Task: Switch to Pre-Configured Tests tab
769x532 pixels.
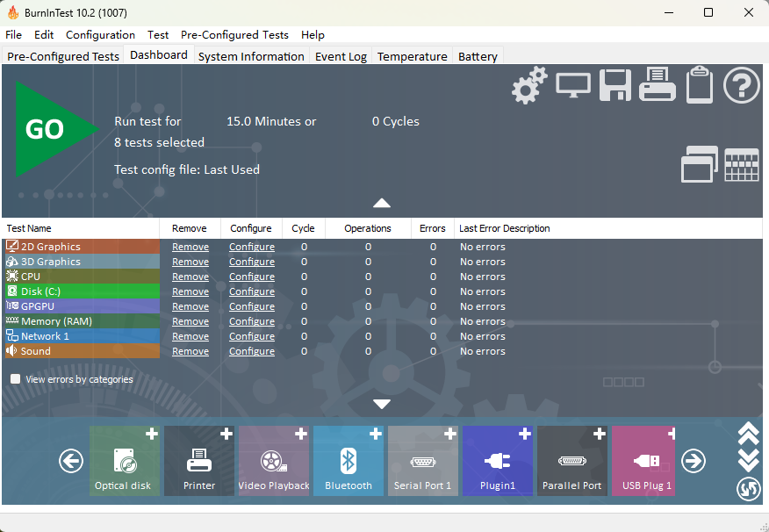Action: (63, 56)
